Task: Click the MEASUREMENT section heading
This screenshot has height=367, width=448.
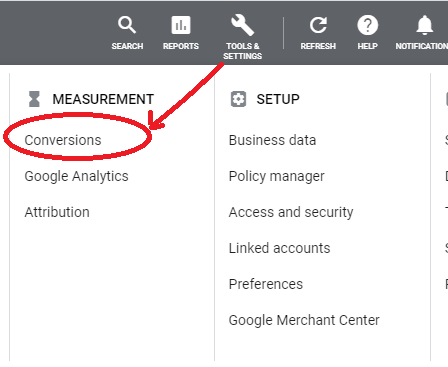Action: click(103, 99)
